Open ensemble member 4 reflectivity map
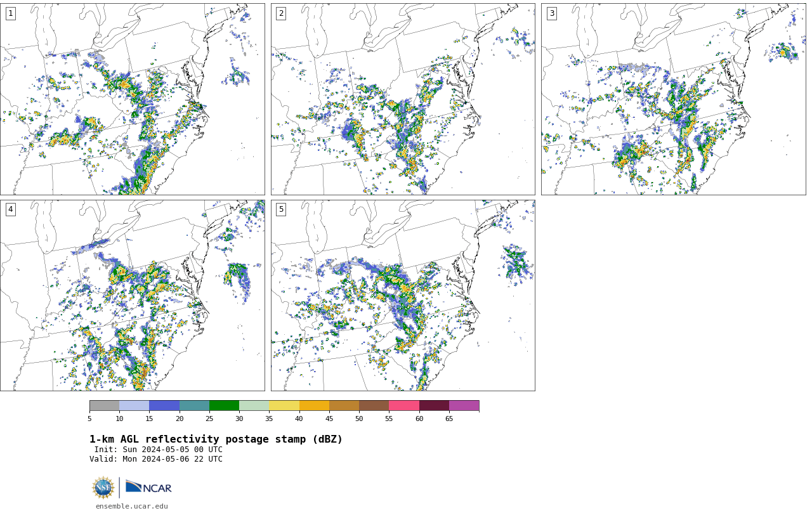This screenshot has width=812, height=513. click(132, 295)
